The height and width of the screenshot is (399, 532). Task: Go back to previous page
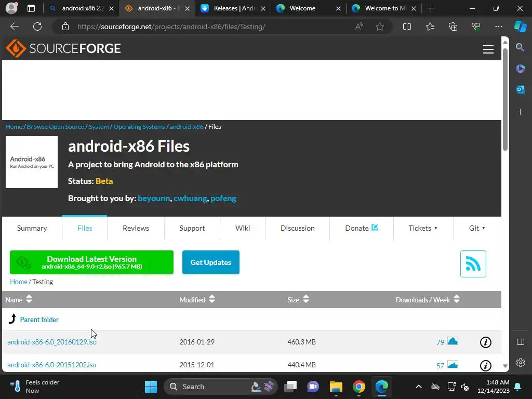point(15,26)
